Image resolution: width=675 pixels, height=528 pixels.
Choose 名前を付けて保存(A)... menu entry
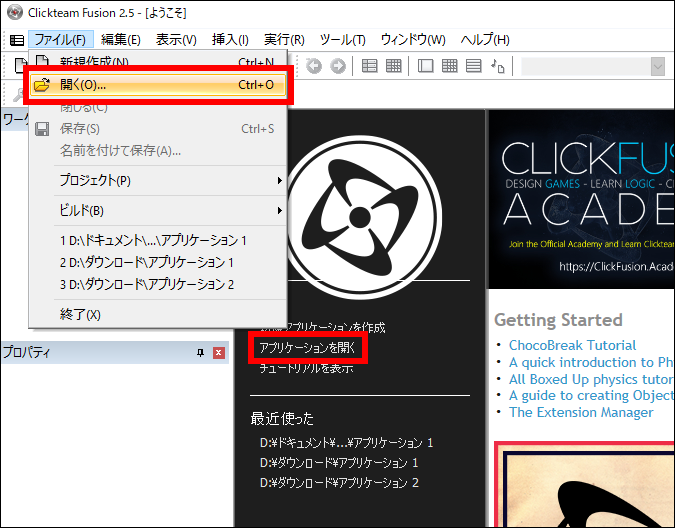coord(158,151)
